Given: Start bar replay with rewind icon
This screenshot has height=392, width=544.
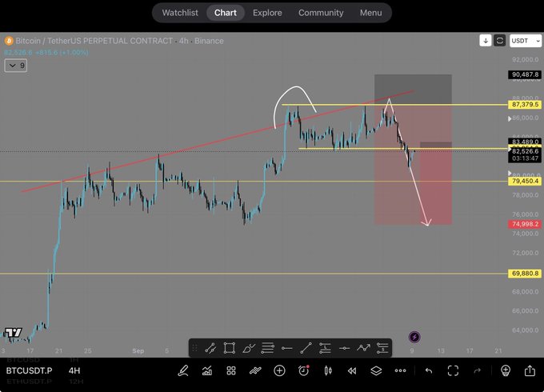Looking at the screenshot, I should click(x=352, y=371).
